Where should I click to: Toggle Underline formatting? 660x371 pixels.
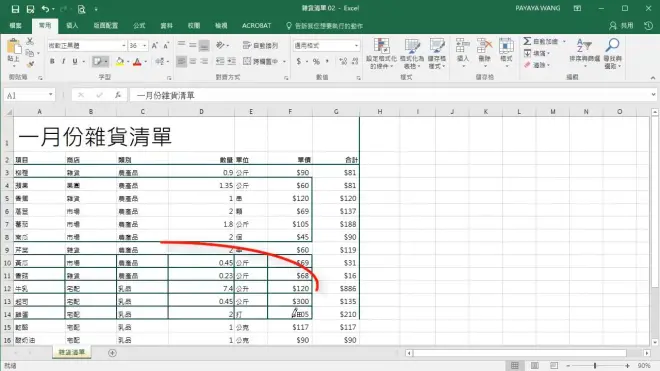[x=75, y=61]
